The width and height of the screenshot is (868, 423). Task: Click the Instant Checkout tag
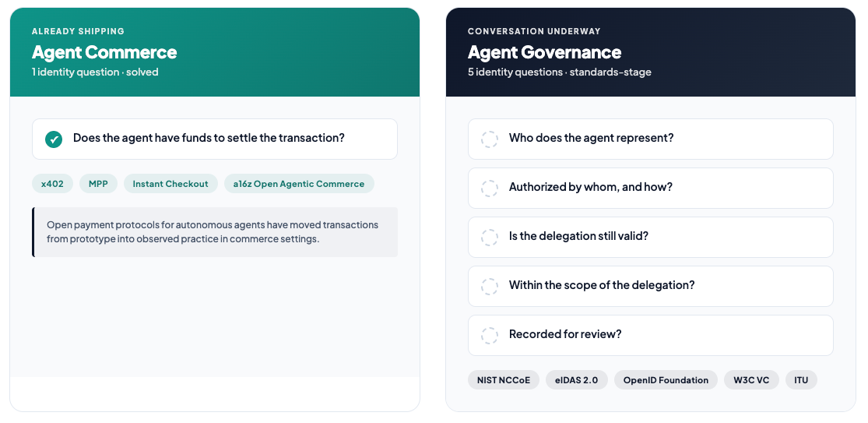(x=170, y=184)
